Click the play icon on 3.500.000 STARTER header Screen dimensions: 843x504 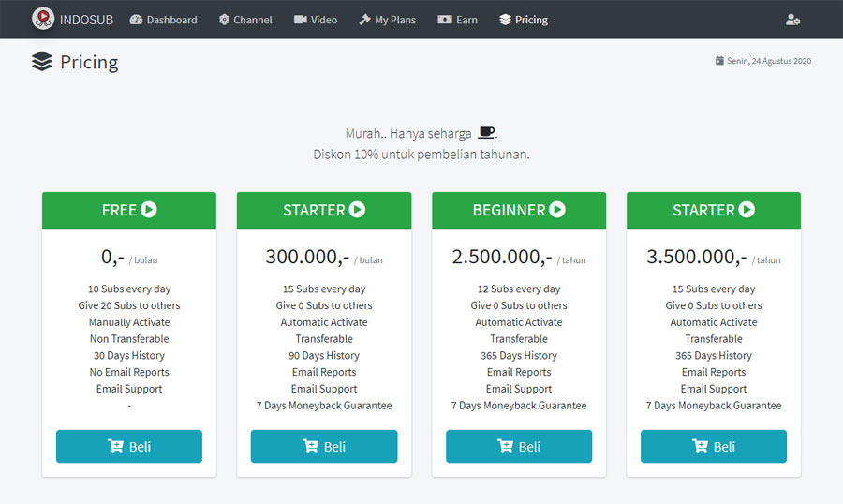[747, 209]
